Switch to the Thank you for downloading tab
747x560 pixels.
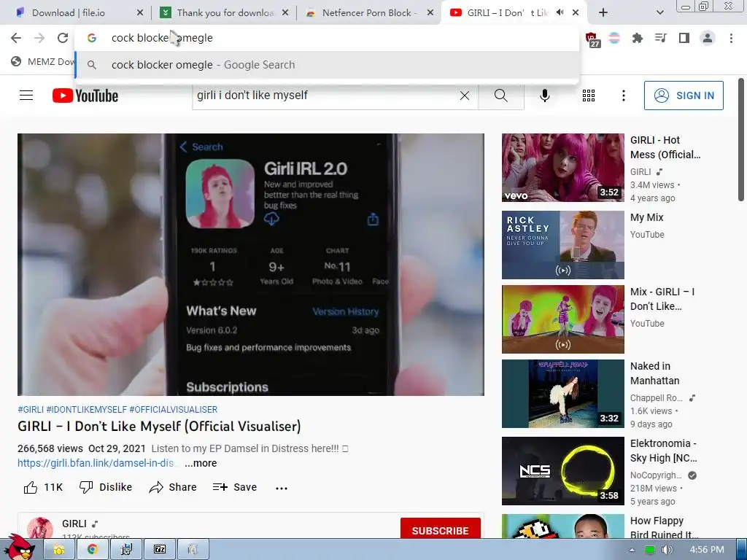tap(224, 13)
